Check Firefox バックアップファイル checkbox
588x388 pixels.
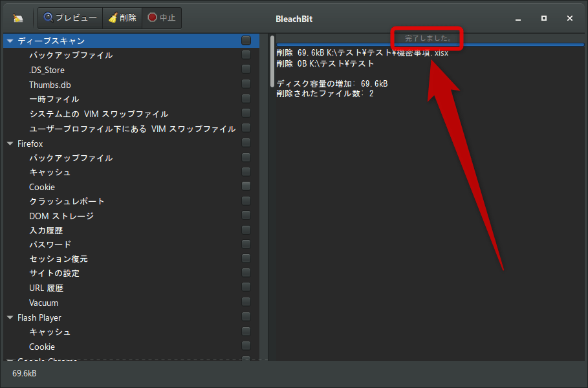pyautogui.click(x=246, y=157)
